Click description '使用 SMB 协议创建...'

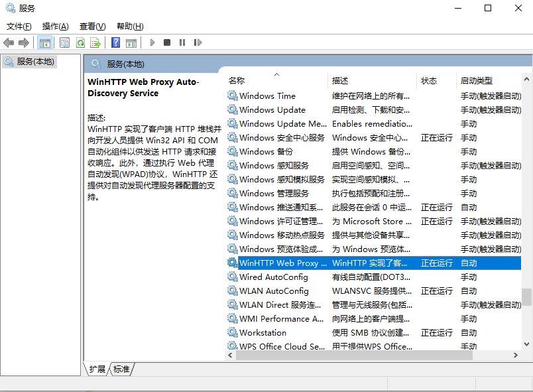pos(371,333)
